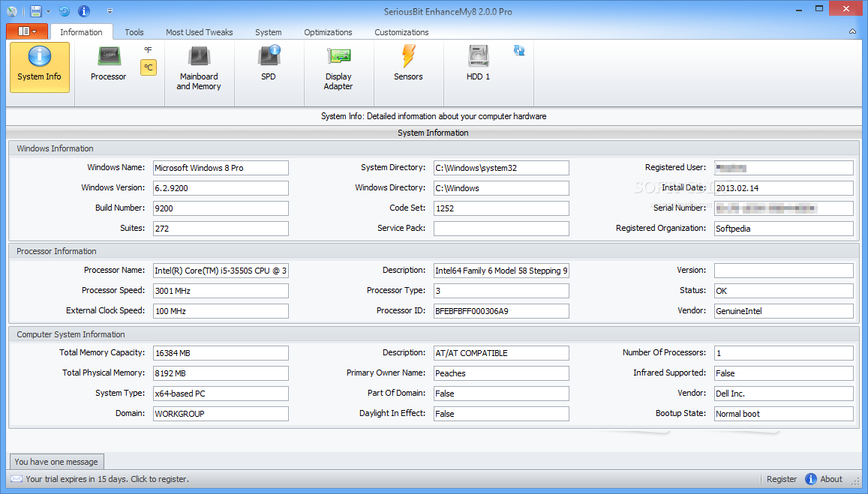Click the Processor ID field

[x=502, y=311]
